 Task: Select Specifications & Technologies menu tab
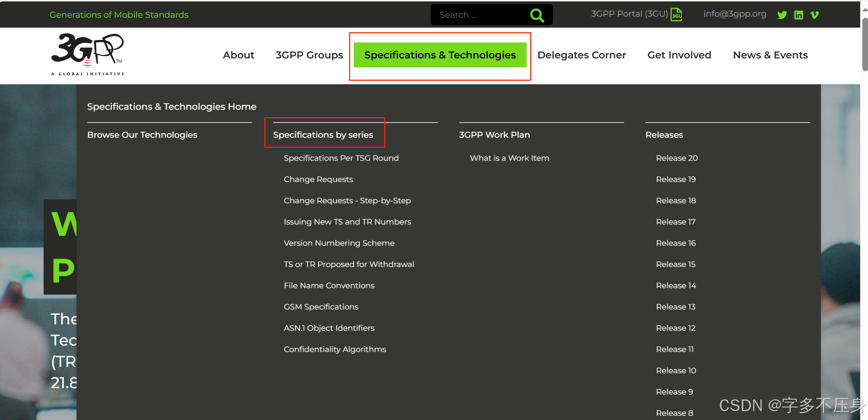point(440,55)
